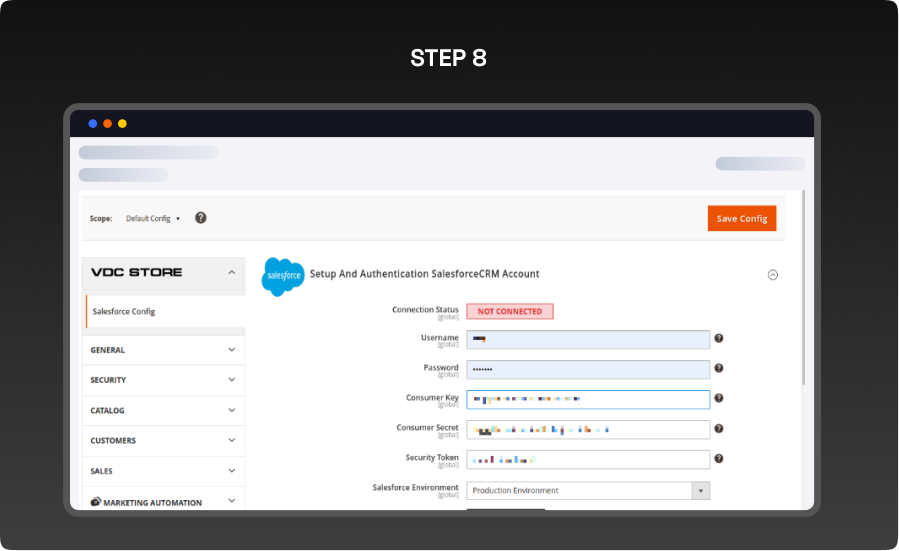This screenshot has width=899, height=551.
Task: Collapse the Setup And Authentication section
Action: (772, 275)
